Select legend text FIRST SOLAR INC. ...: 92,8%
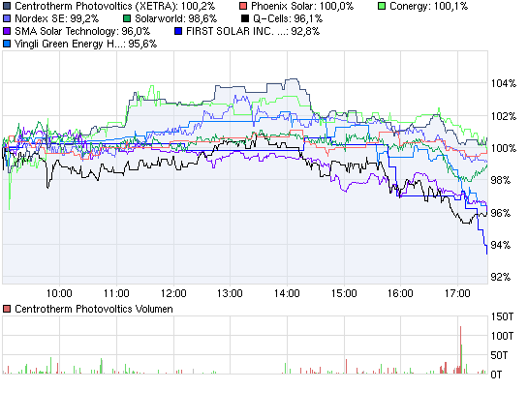 tap(253, 31)
